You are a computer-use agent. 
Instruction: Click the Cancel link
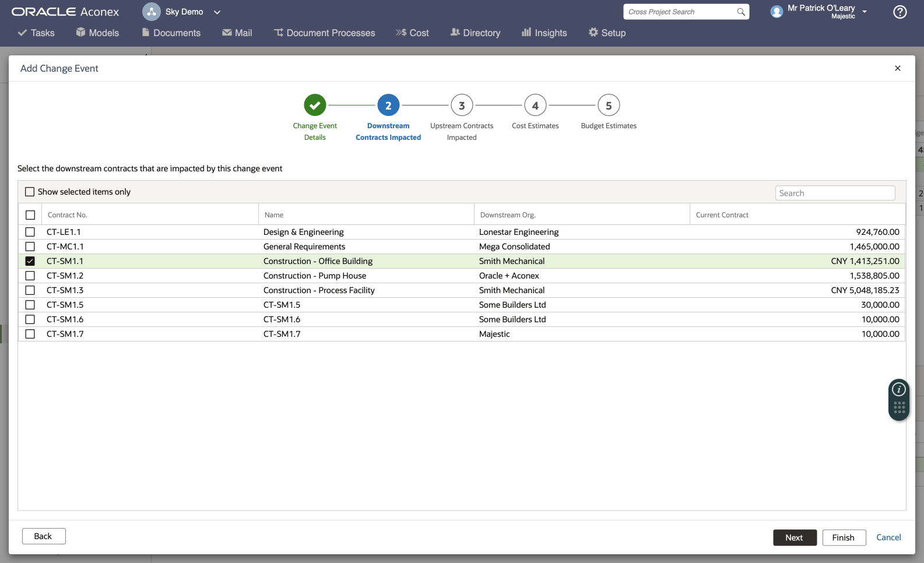(x=888, y=537)
